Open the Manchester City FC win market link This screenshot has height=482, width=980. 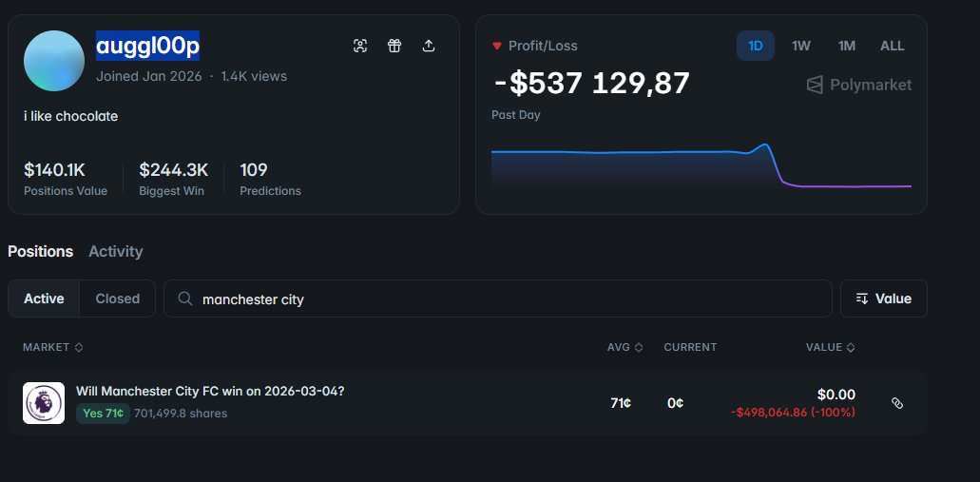[210, 392]
